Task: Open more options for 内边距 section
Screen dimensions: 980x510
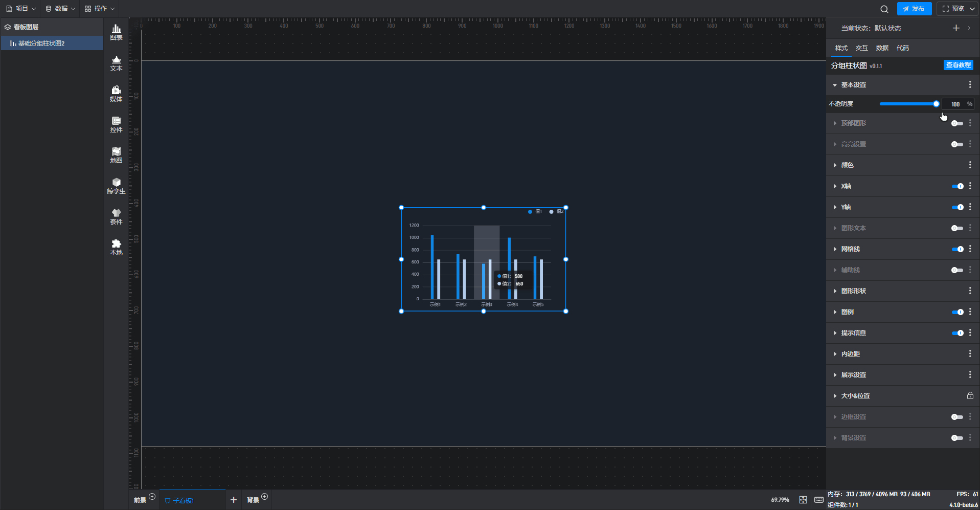Action: coord(970,354)
